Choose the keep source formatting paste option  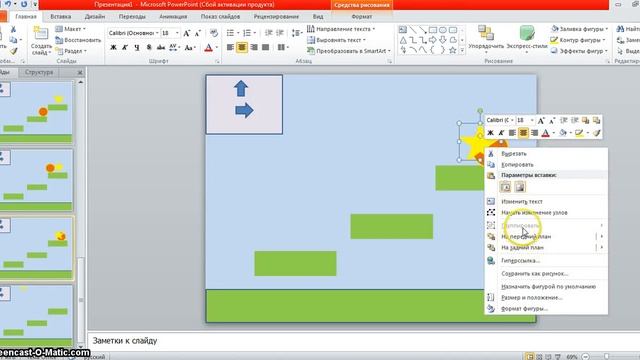(x=505, y=187)
